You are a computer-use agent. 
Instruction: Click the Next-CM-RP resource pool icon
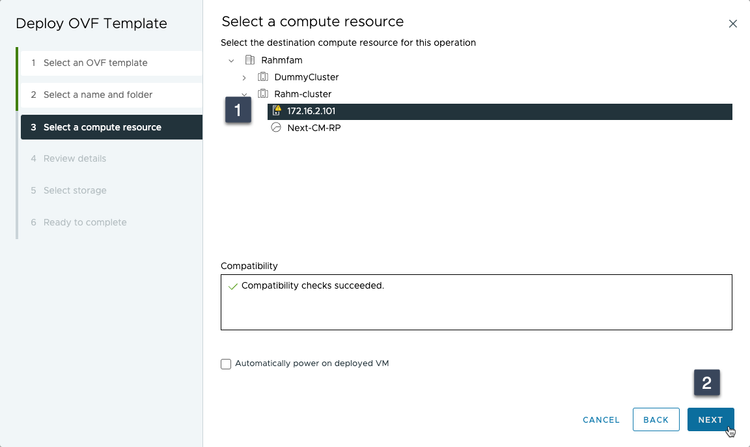277,128
